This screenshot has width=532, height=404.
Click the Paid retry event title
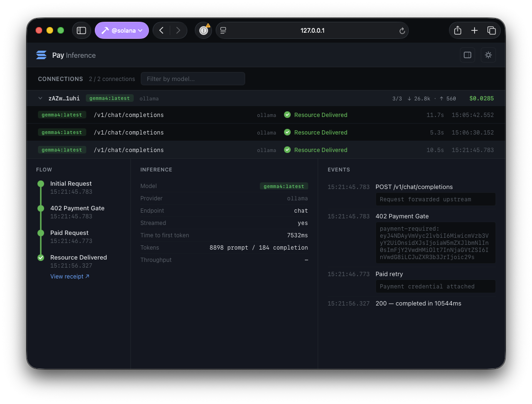click(389, 274)
